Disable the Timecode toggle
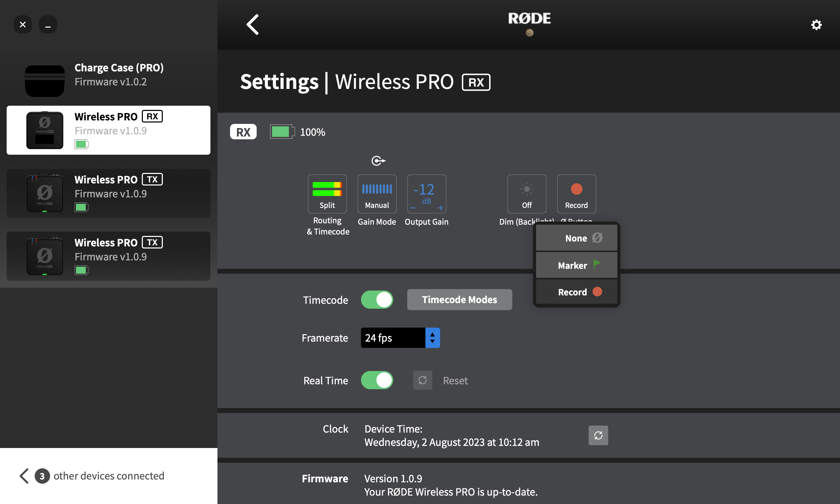 tap(377, 300)
